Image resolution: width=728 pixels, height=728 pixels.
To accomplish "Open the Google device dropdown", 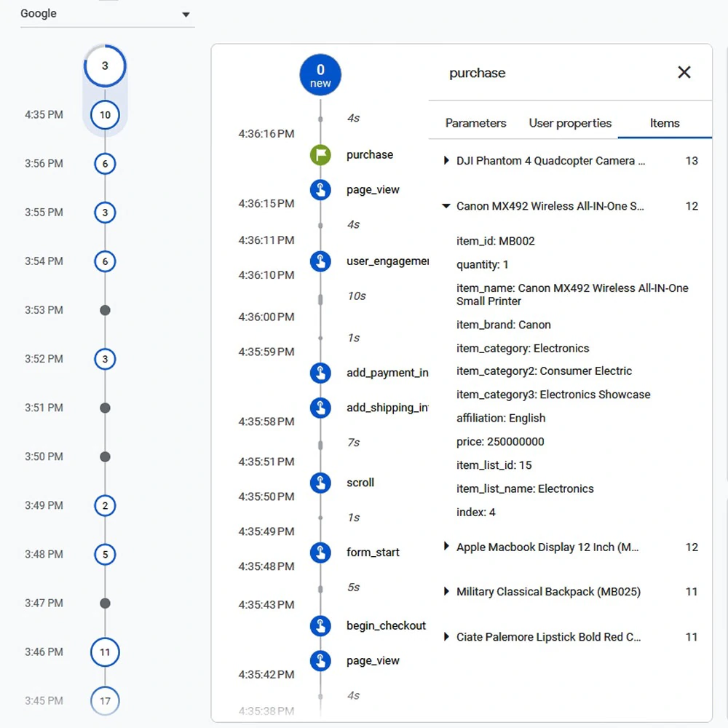I will (x=107, y=14).
